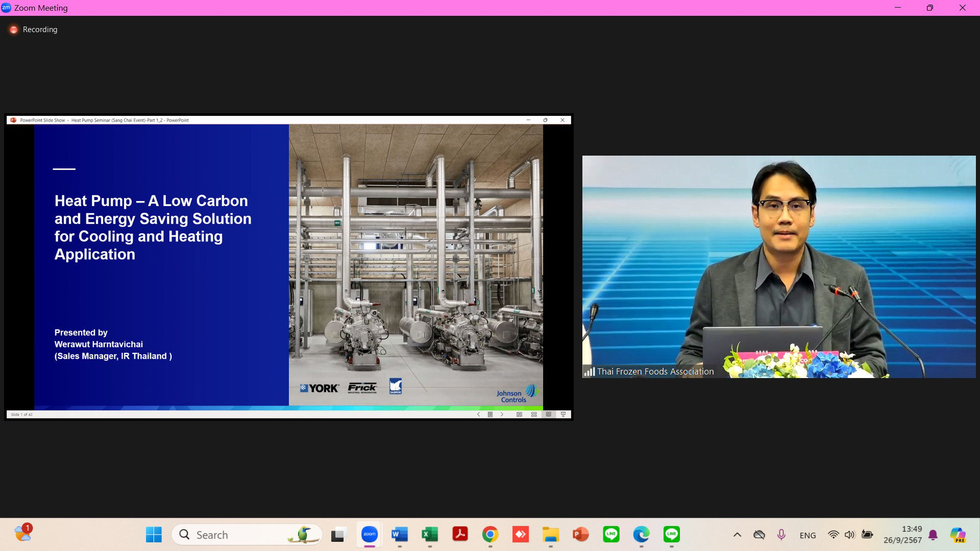The width and height of the screenshot is (980, 551).
Task: Go to previous slide arrow
Action: pyautogui.click(x=478, y=414)
